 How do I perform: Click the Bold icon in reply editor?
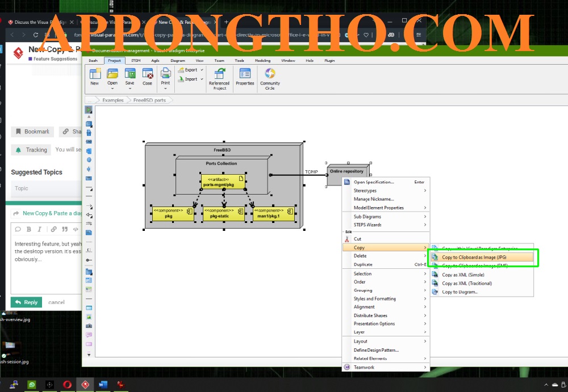point(29,229)
